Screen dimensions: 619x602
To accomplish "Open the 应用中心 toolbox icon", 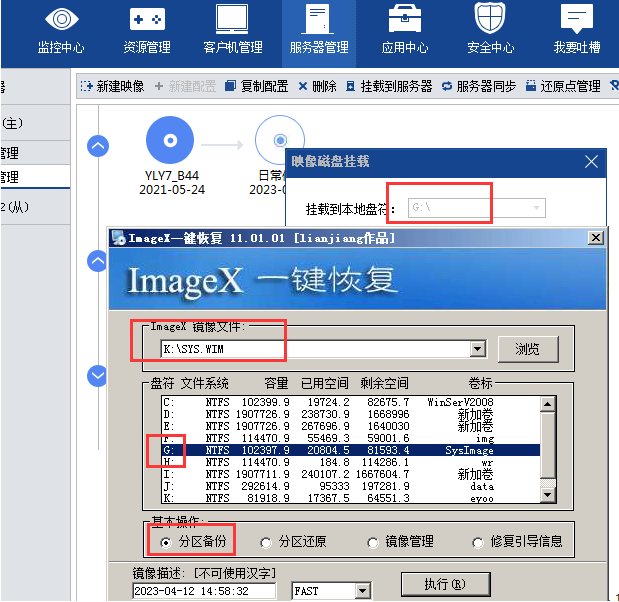I will click(405, 19).
